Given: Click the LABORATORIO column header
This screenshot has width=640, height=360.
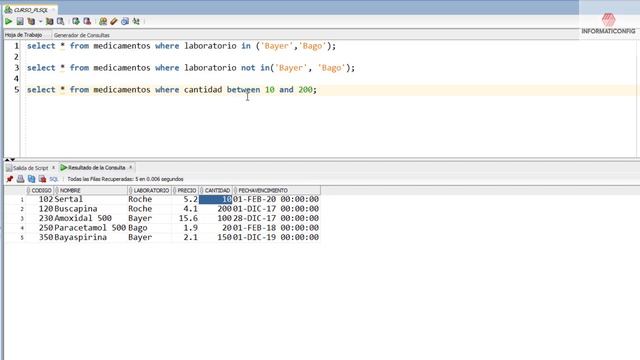Looking at the screenshot, I should tap(149, 191).
